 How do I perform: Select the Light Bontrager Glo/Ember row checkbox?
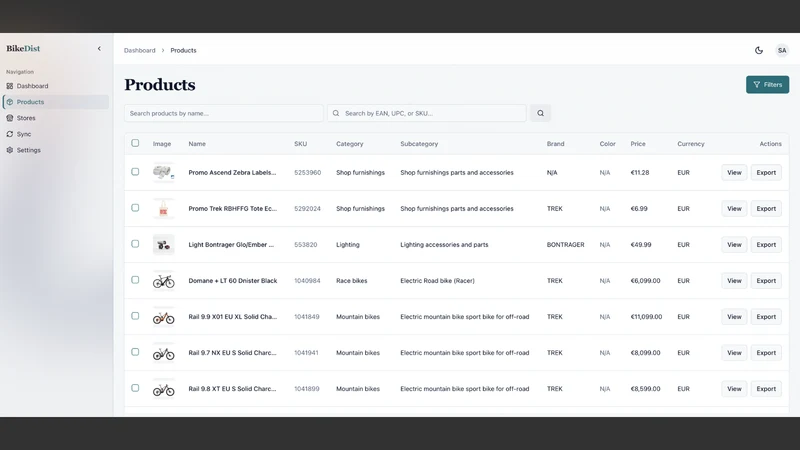135,244
